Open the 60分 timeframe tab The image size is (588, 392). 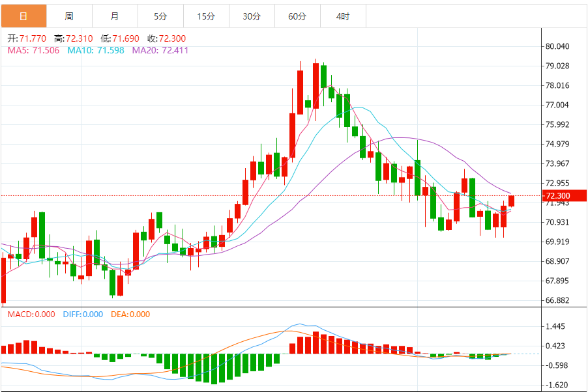(x=297, y=16)
